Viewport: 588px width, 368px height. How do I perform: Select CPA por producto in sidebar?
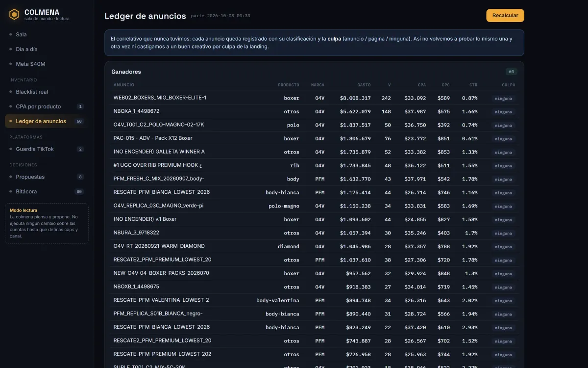pyautogui.click(x=47, y=106)
